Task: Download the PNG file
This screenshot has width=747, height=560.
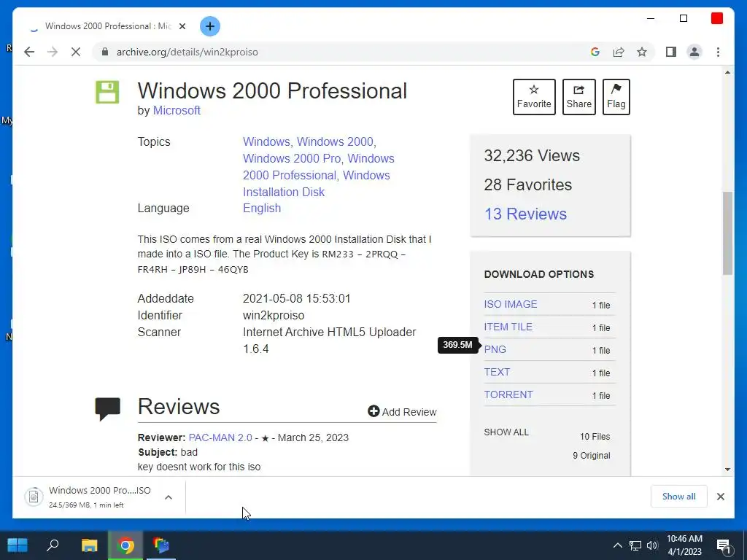Action: pos(495,349)
